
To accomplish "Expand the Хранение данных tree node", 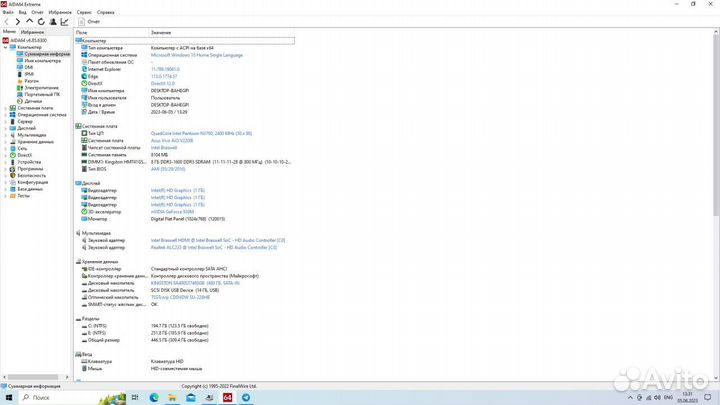I will point(6,142).
